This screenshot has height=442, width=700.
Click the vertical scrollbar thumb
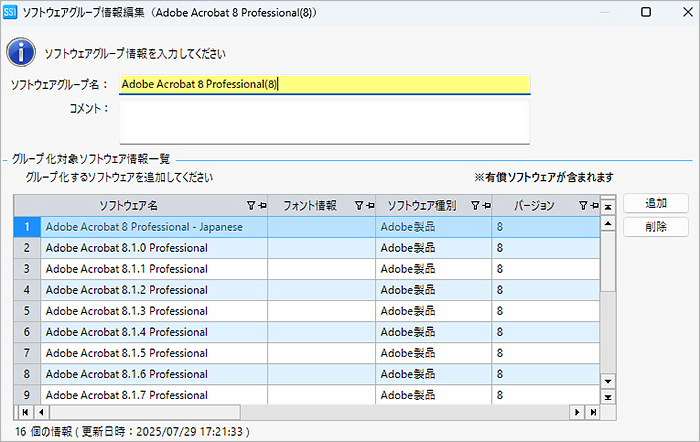(x=608, y=261)
